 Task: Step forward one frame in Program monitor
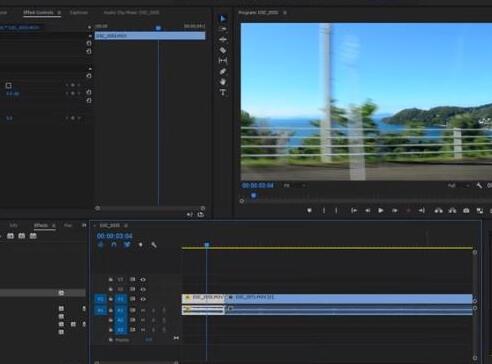pyautogui.click(x=395, y=211)
